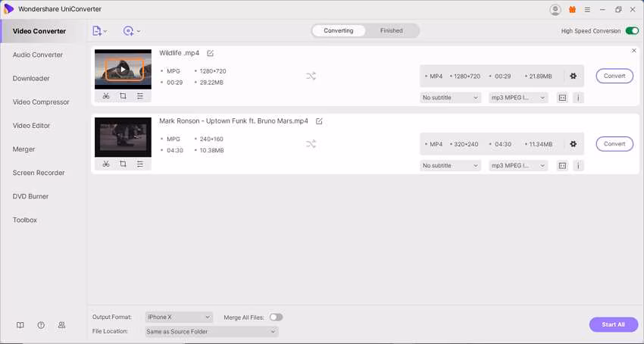Select the Uptown Funk video thumbnail
The image size is (644, 344).
[123, 137]
